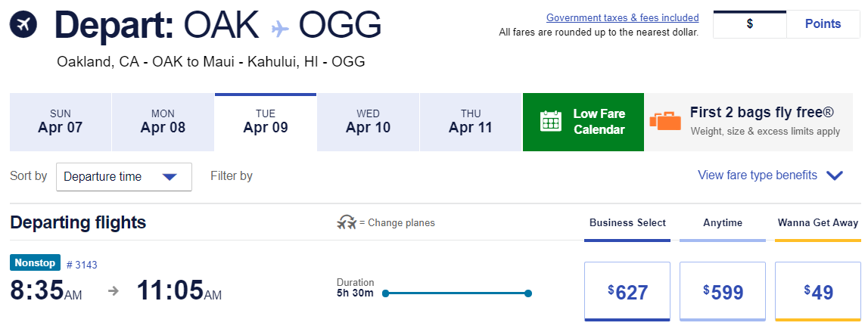The image size is (868, 329).
Task: Open Government taxes & fees included link
Action: click(x=622, y=18)
